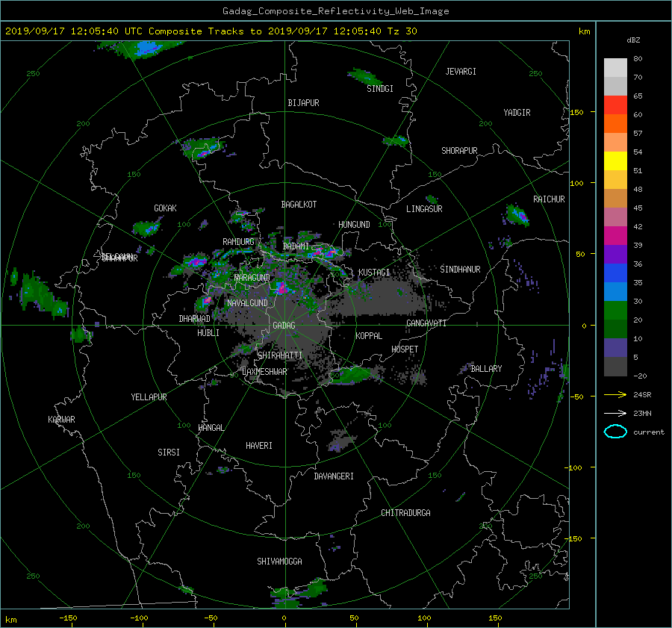This screenshot has height=628, width=672.
Task: Select the light blue 30-35 dBZ swatch
Action: 615,291
